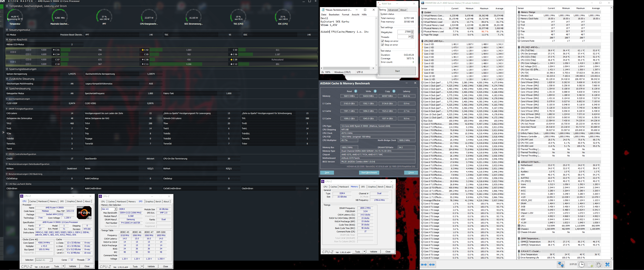Switch to Advanced tab in RAM Test

pos(393,10)
